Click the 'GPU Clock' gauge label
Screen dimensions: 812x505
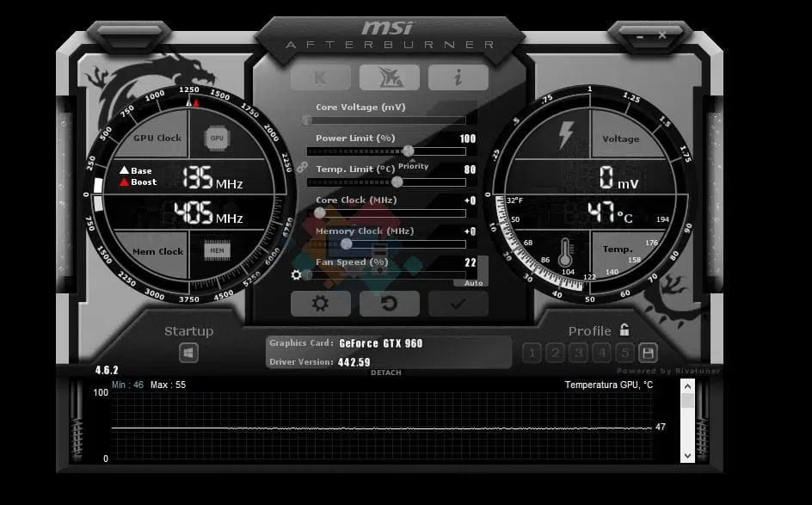click(157, 138)
